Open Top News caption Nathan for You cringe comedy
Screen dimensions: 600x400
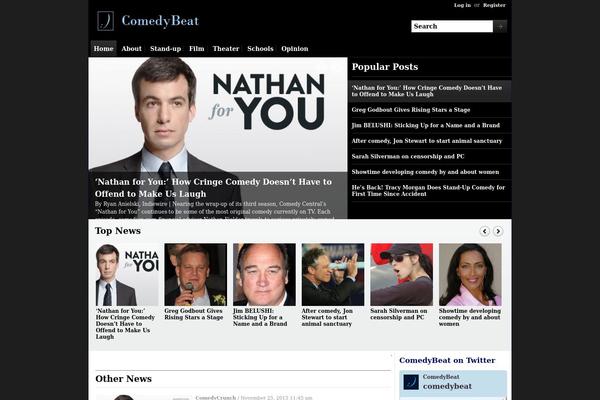[125, 324]
